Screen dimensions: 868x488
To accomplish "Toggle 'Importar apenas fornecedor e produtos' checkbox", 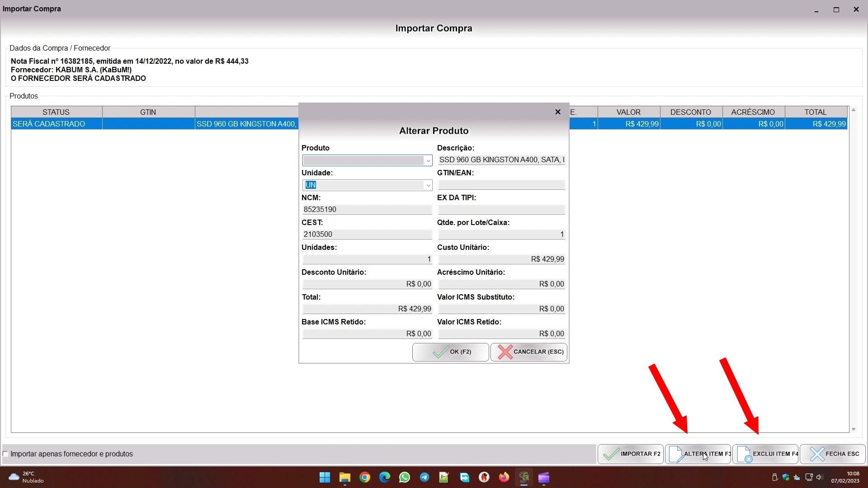I will tap(5, 454).
